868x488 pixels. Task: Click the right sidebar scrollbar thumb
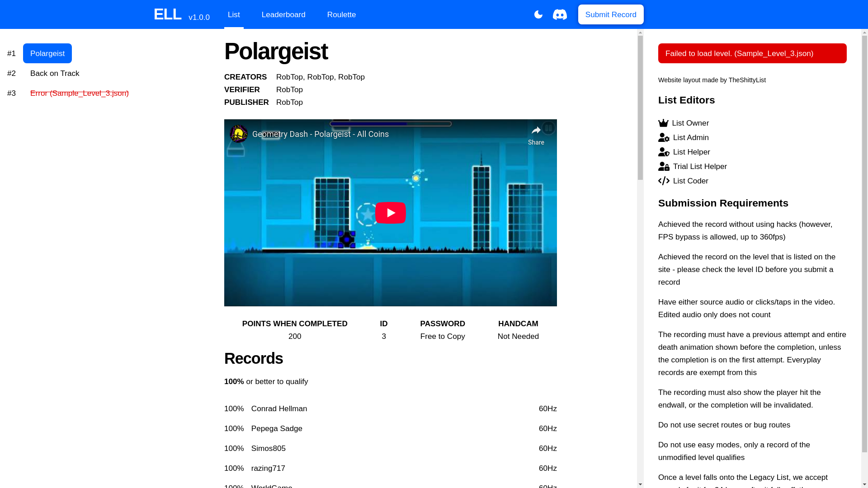[x=864, y=244]
